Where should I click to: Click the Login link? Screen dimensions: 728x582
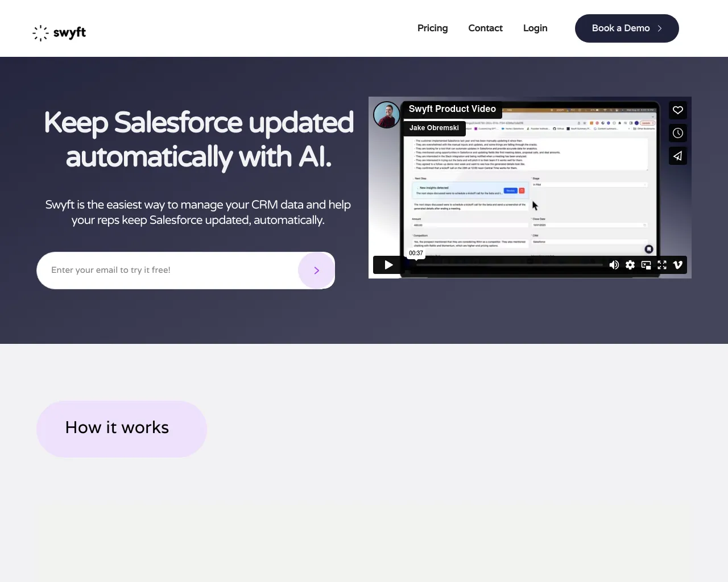tap(535, 28)
